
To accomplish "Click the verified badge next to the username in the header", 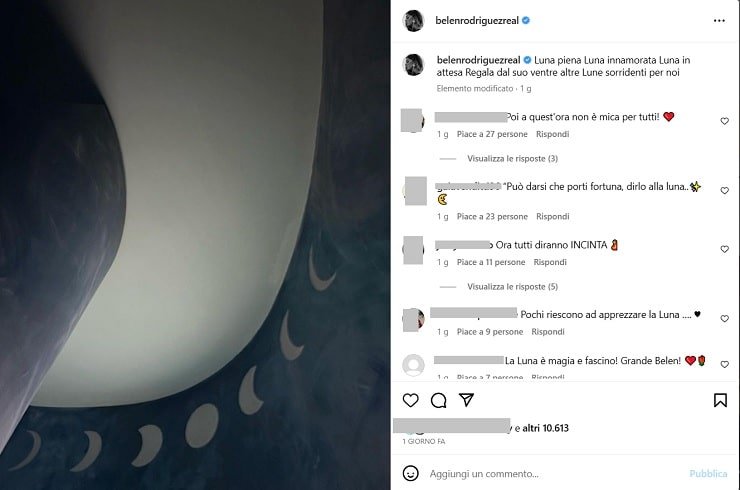I will [526, 20].
